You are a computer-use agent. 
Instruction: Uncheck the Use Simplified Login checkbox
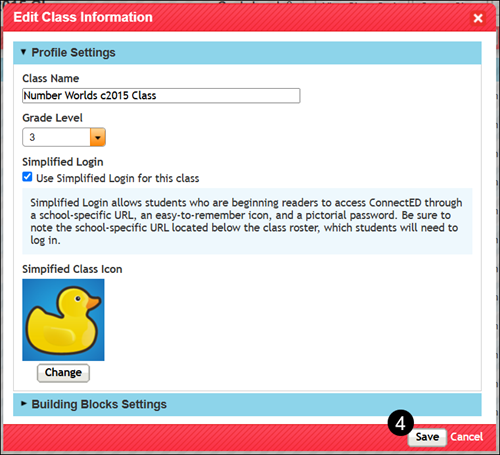click(x=27, y=177)
